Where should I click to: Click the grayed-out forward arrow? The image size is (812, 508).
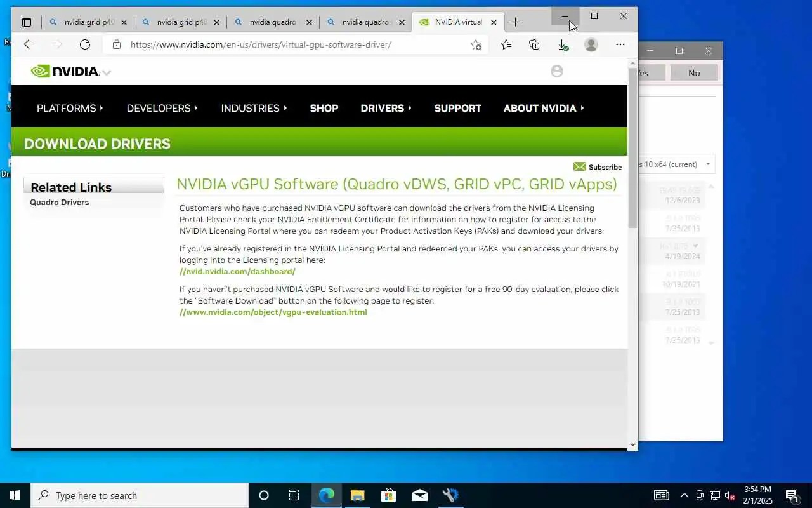pyautogui.click(x=57, y=44)
